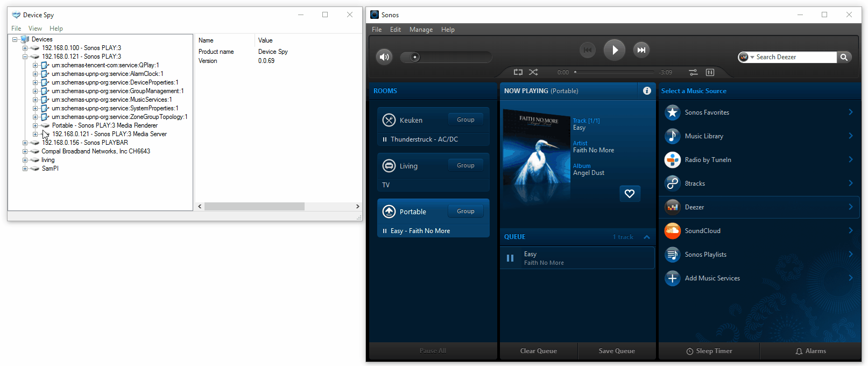This screenshot has width=868, height=366.
Task: Click the track progress seek bar
Action: point(614,72)
